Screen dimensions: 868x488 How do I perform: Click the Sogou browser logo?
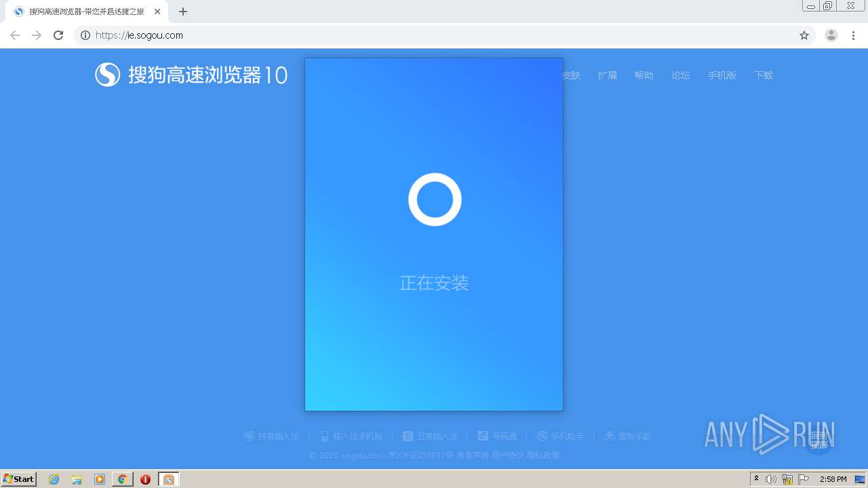[191, 75]
